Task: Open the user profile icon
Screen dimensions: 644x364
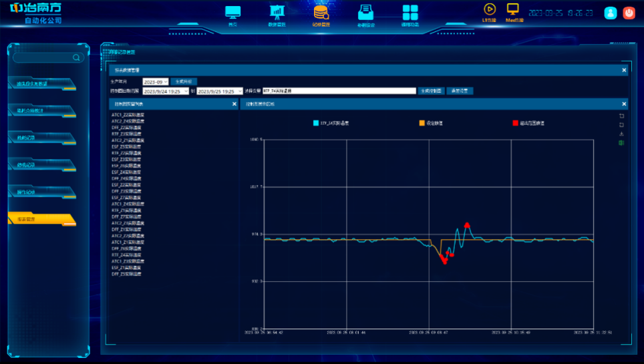Action: pyautogui.click(x=610, y=13)
